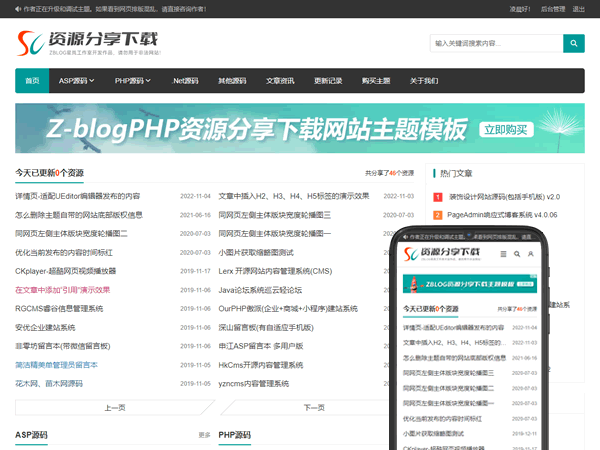Viewport: 600px width, 450px height.
Task: Open the 首页 navigation tab
Action: 33,81
